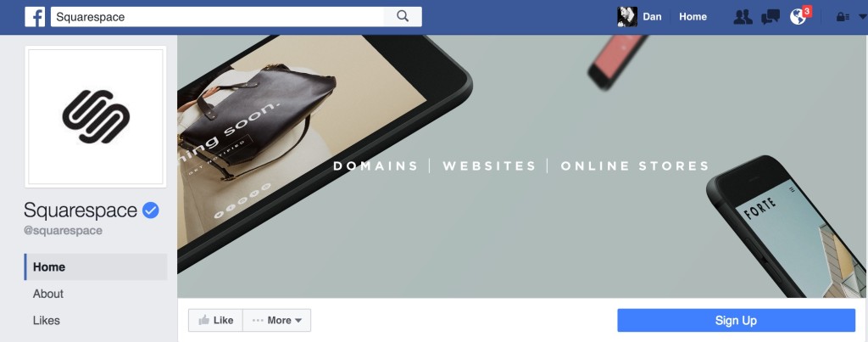Screen dimensions: 868x342
Task: Open Dan's profile name link
Action: point(652,17)
